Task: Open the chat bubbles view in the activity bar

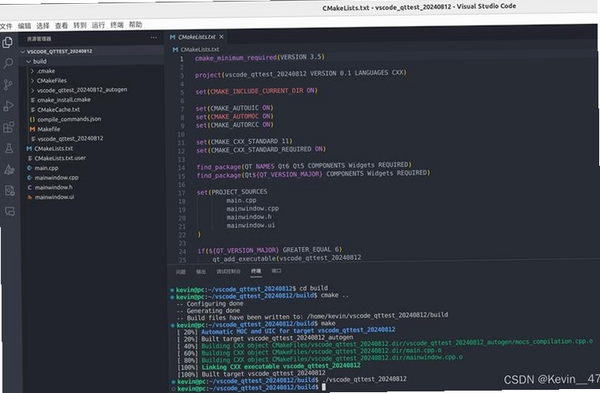Action: (10, 211)
